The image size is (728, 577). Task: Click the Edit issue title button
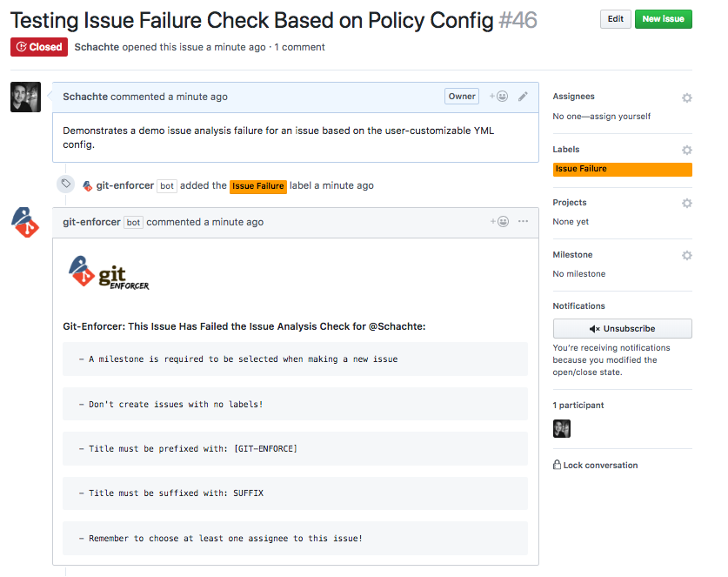tap(615, 19)
